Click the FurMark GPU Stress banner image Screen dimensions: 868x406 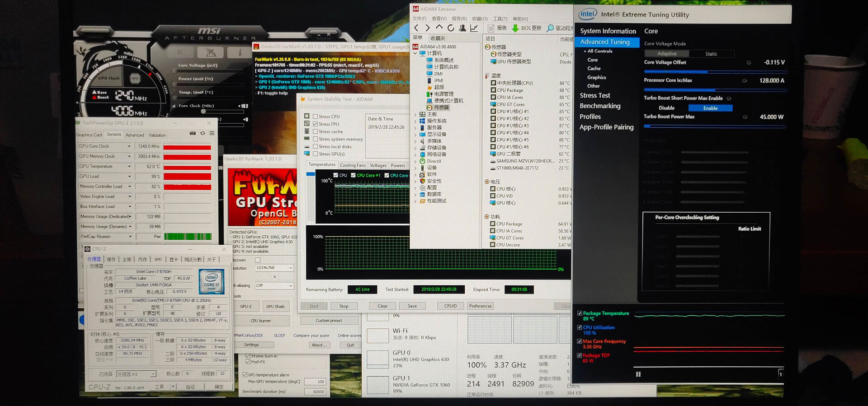[263, 197]
